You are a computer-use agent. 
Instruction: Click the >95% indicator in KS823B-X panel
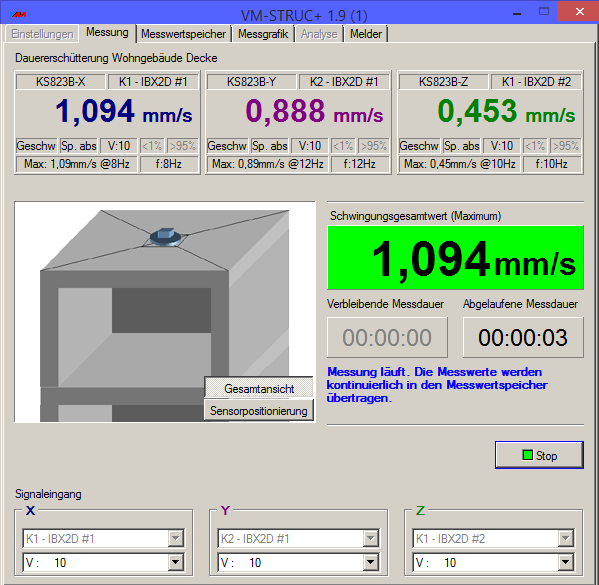click(x=183, y=146)
